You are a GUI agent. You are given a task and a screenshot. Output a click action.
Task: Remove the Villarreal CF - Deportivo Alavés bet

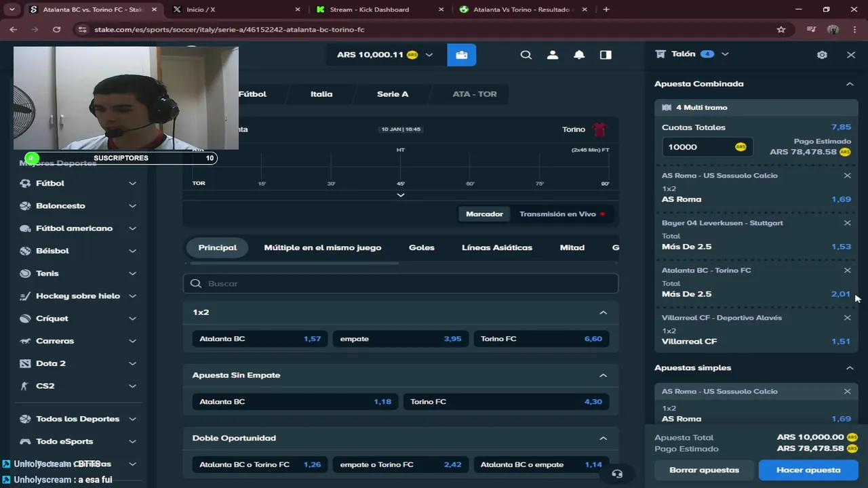click(x=847, y=318)
